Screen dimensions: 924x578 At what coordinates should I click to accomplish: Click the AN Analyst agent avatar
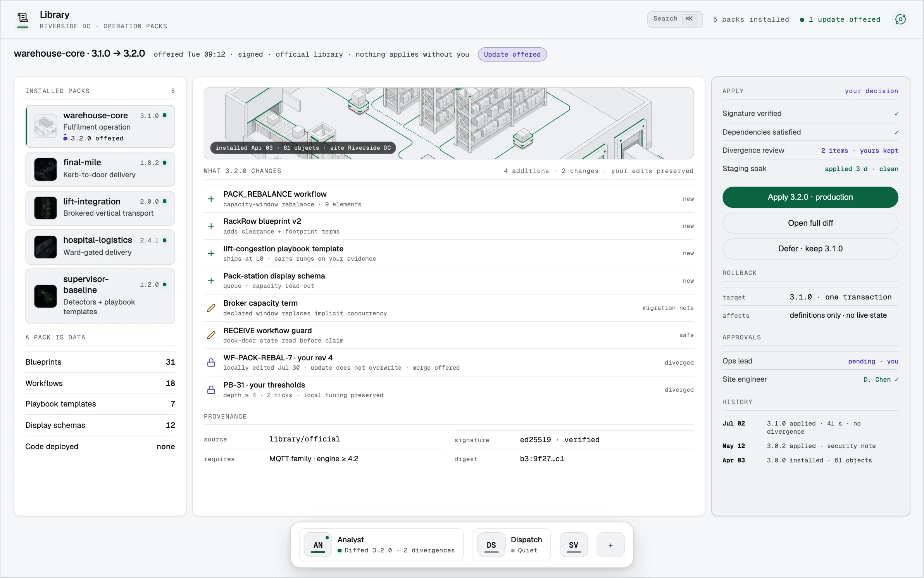click(318, 545)
